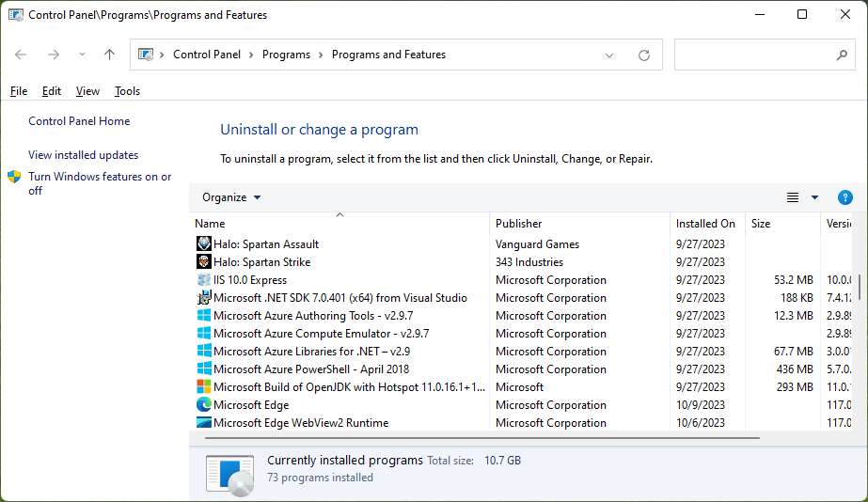Click the Vanguard Games publisher cell
868x502 pixels.
pyautogui.click(x=537, y=244)
